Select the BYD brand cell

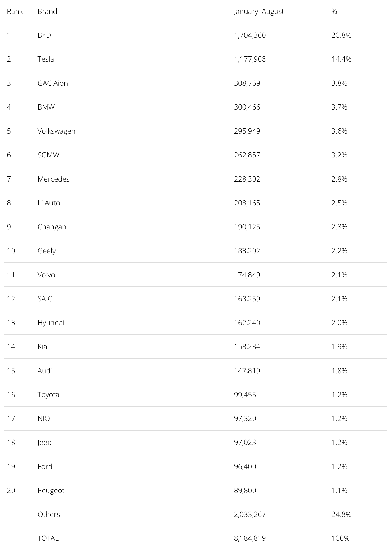tap(44, 35)
